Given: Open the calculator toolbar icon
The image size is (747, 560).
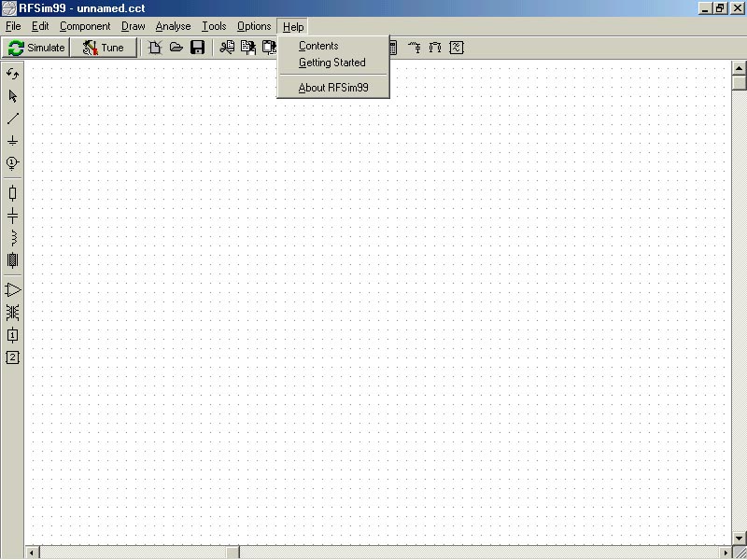Looking at the screenshot, I should pos(393,48).
